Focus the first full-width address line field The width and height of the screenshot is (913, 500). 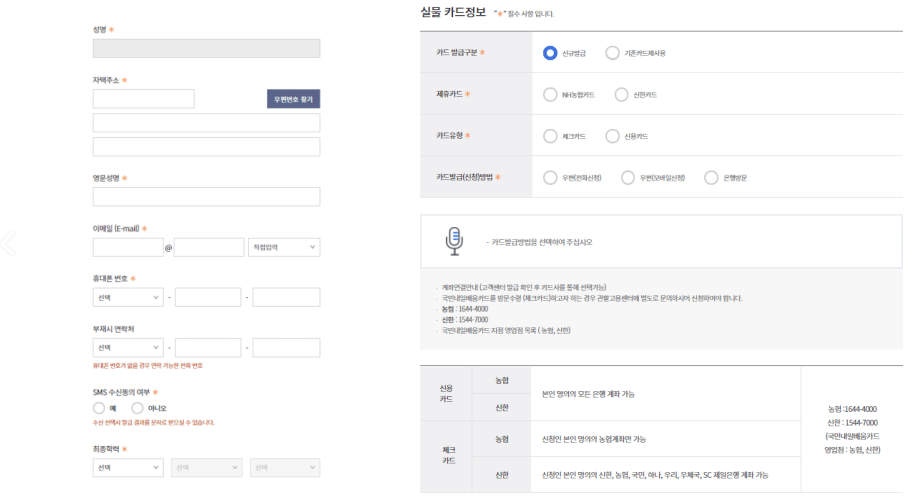point(206,123)
